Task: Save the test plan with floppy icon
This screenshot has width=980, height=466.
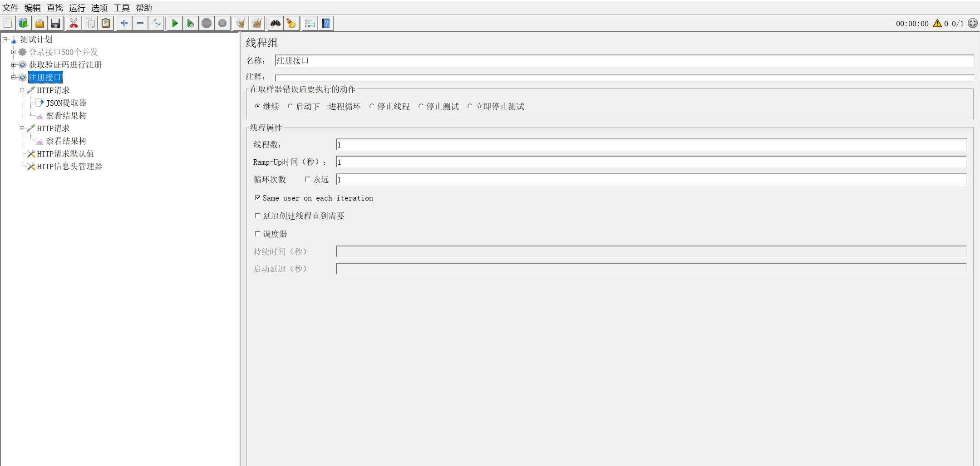Action: (x=55, y=23)
